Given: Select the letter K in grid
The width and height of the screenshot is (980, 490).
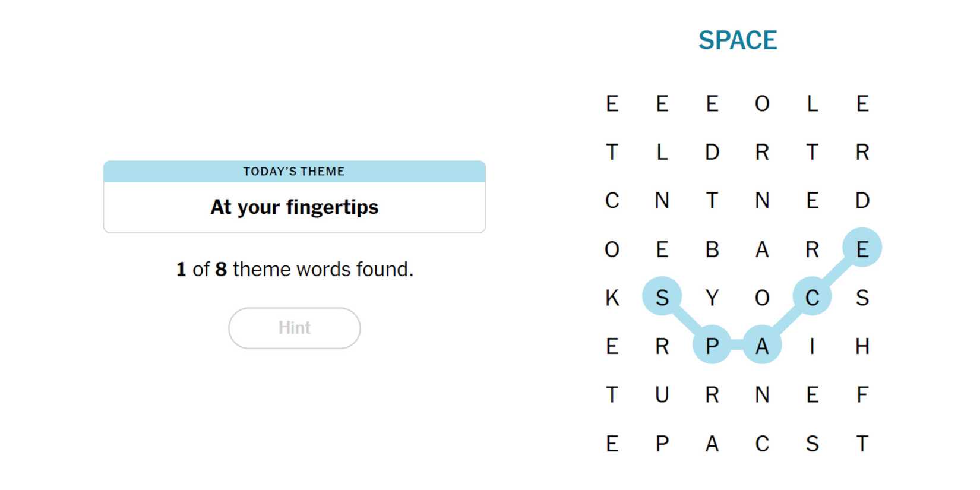Looking at the screenshot, I should click(612, 296).
